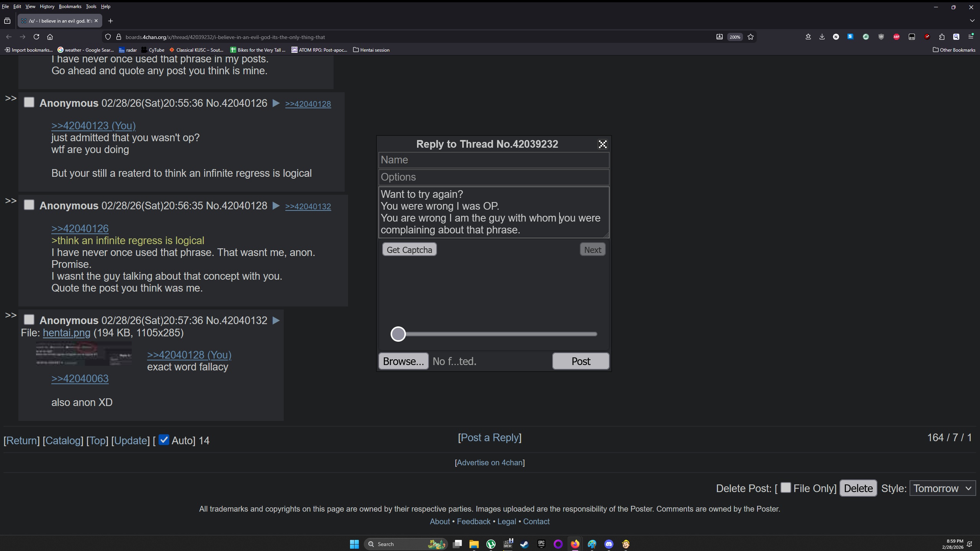Open the History menu
This screenshot has height=551, width=980.
(x=47, y=7)
